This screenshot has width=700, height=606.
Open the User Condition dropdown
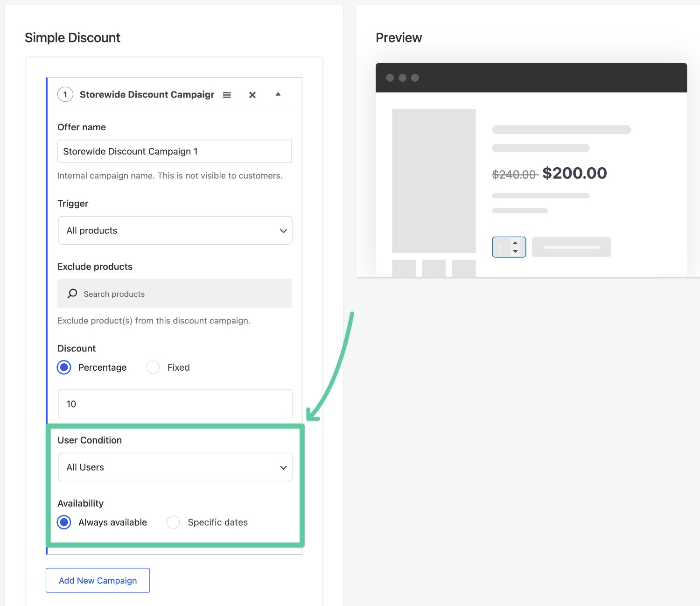click(x=175, y=467)
